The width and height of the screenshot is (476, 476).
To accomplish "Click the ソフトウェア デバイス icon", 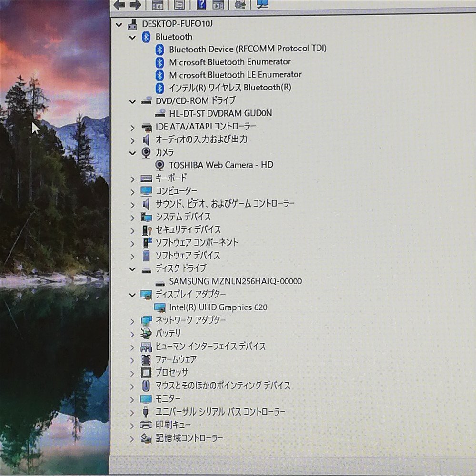I will pos(146,256).
